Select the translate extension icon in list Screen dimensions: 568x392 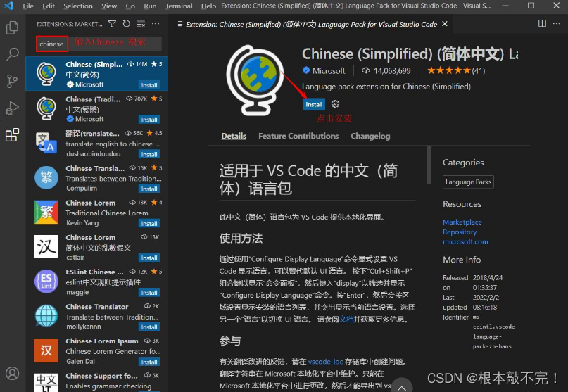pos(46,143)
